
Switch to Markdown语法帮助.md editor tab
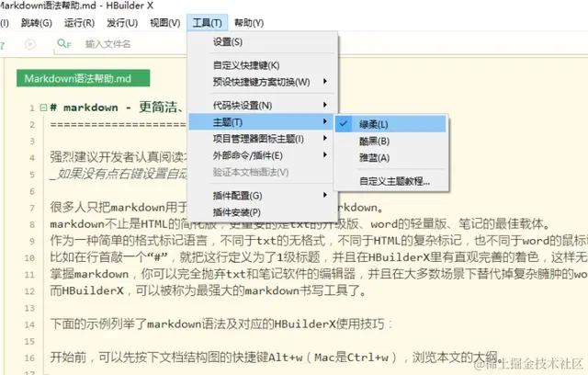pos(84,78)
